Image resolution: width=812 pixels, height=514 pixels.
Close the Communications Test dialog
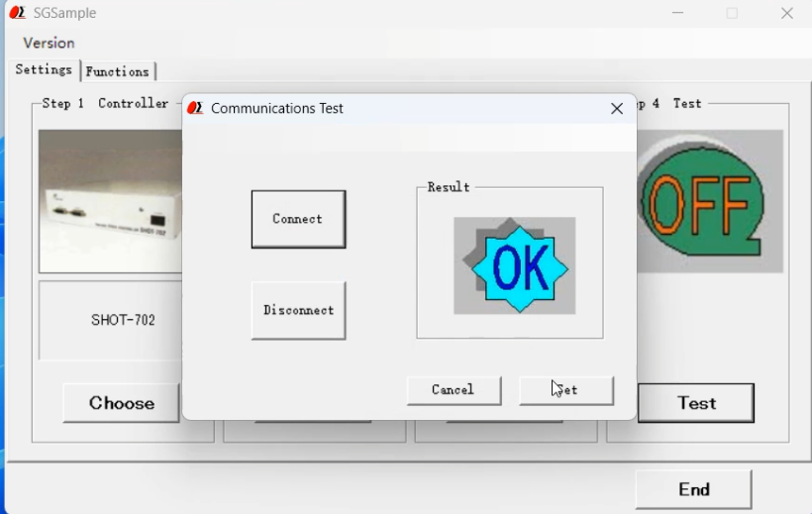[x=617, y=108]
